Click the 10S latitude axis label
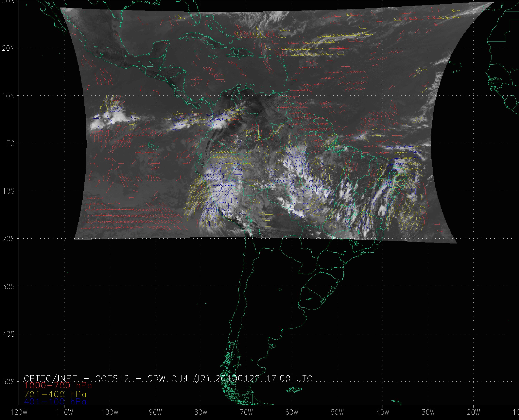 pos(8,191)
